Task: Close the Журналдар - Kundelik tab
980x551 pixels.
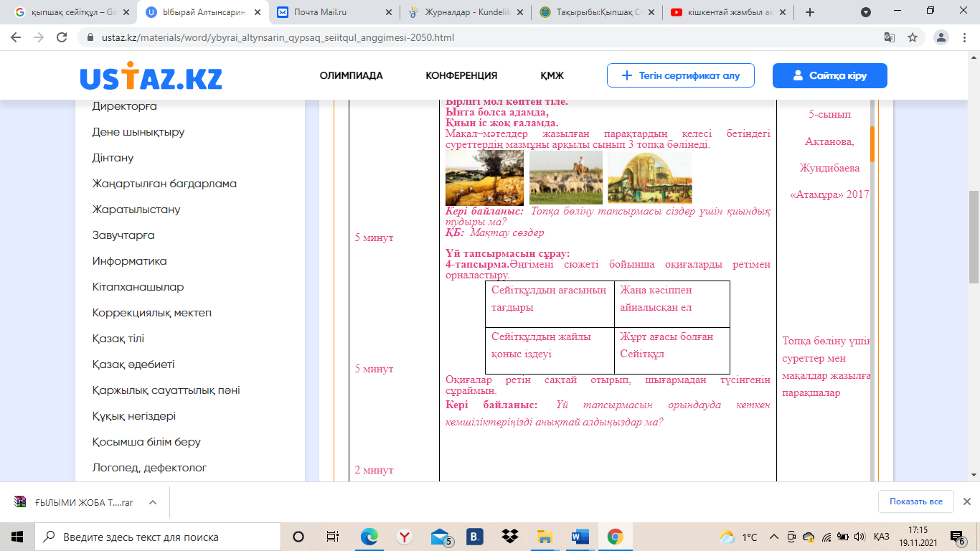Action: click(519, 12)
